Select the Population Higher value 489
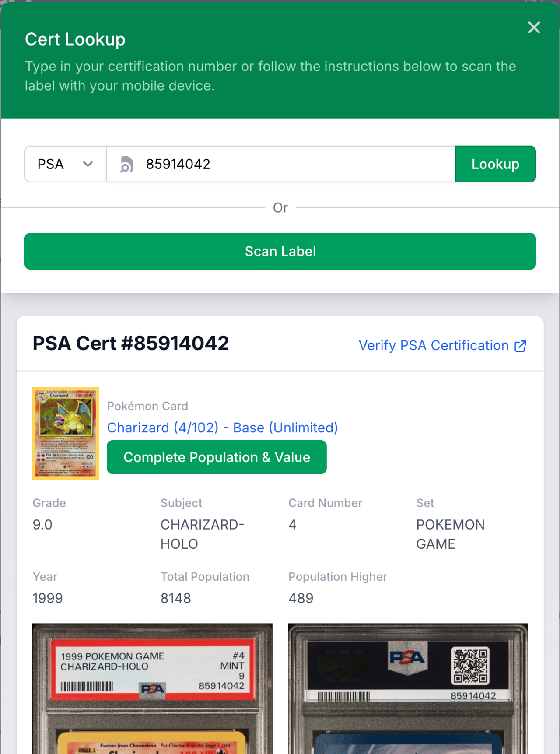This screenshot has height=754, width=560. pyautogui.click(x=301, y=598)
